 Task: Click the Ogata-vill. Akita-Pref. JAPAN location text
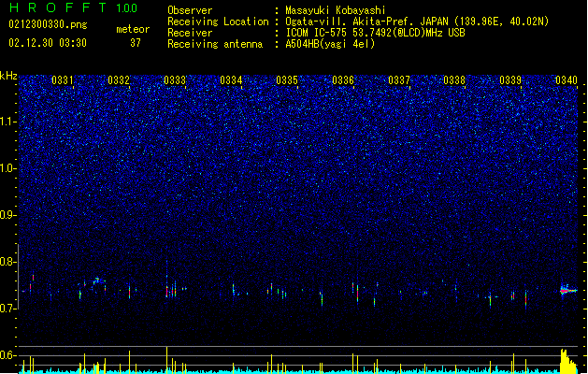(x=417, y=22)
